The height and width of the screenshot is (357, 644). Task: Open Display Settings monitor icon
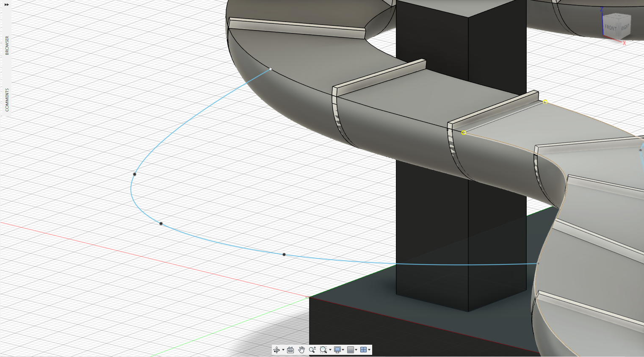point(337,350)
